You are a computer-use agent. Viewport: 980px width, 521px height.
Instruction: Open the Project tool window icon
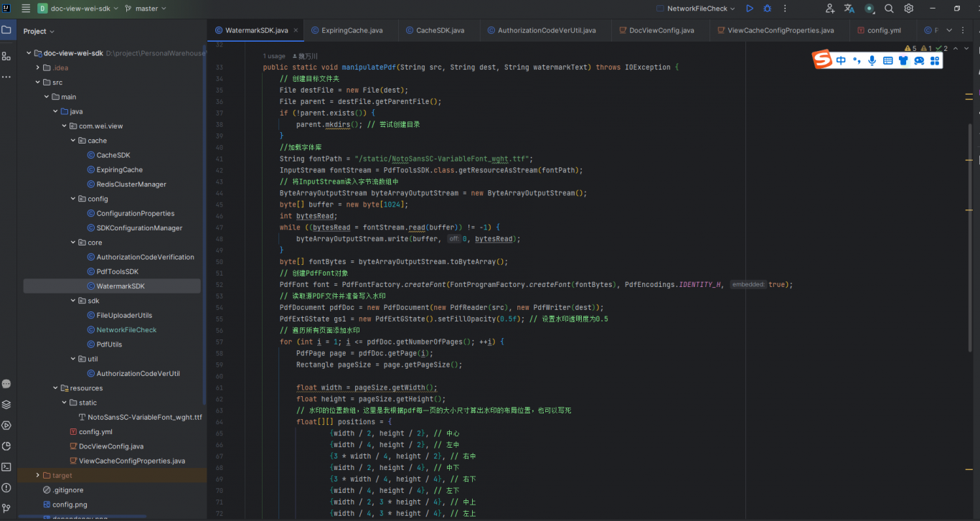point(6,30)
